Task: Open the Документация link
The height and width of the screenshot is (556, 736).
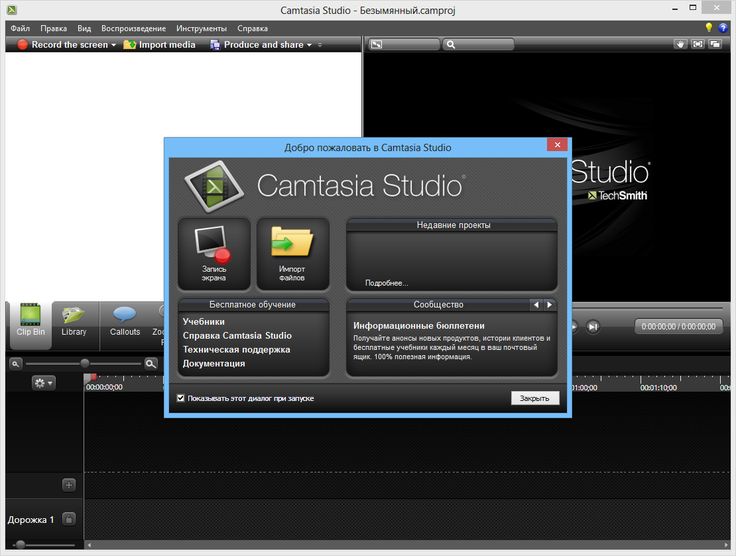Action: 214,364
